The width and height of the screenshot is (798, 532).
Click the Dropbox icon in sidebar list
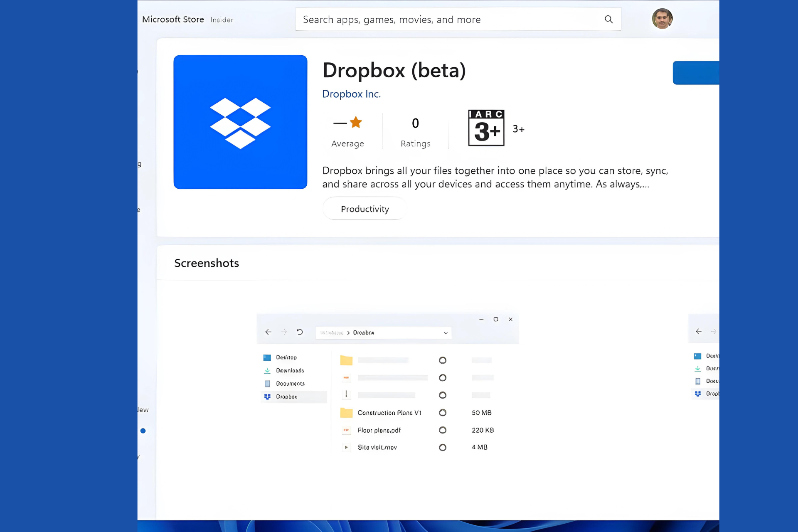(267, 397)
